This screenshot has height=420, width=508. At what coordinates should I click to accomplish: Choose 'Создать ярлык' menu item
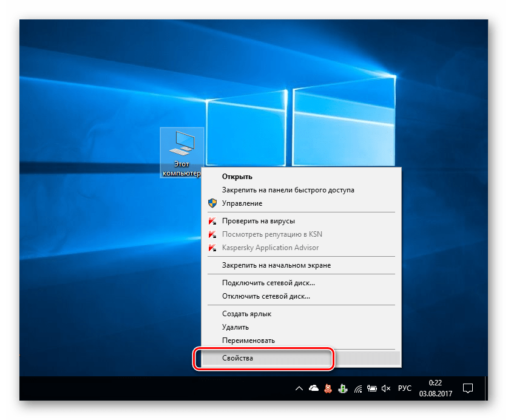click(246, 314)
